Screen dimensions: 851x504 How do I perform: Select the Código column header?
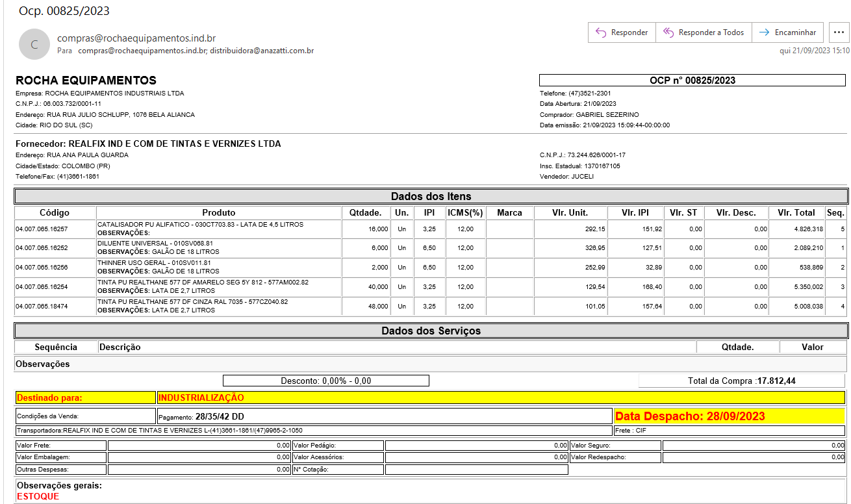click(x=55, y=212)
